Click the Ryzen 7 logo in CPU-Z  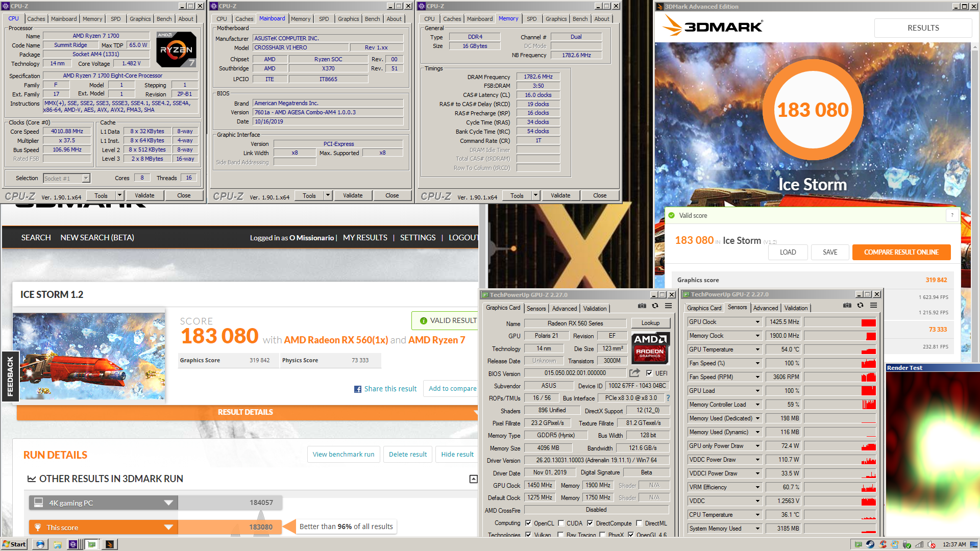[x=176, y=49]
